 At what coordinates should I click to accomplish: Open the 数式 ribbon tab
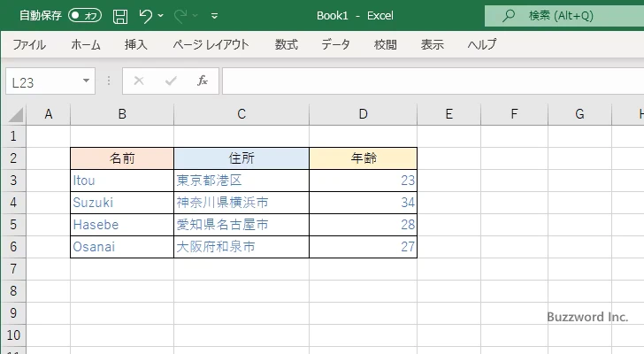pyautogui.click(x=287, y=44)
